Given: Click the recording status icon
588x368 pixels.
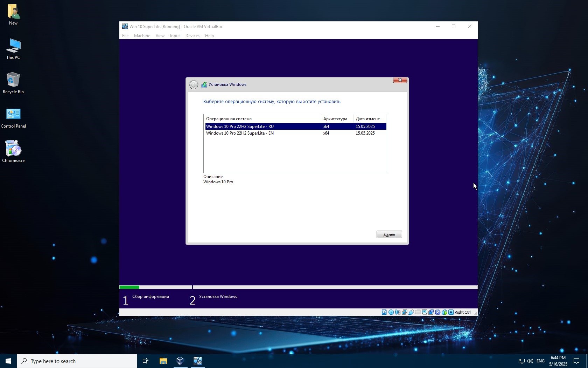Looking at the screenshot, I should [x=431, y=312].
